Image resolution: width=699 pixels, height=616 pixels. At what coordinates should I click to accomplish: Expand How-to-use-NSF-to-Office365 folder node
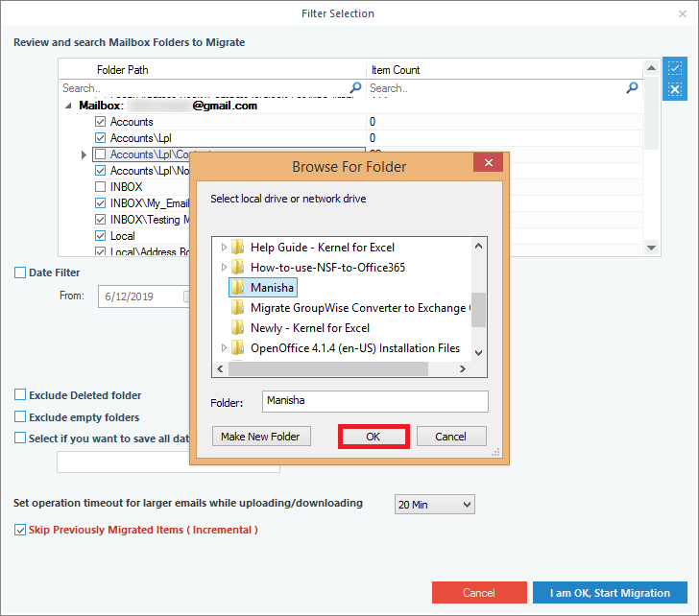click(224, 268)
